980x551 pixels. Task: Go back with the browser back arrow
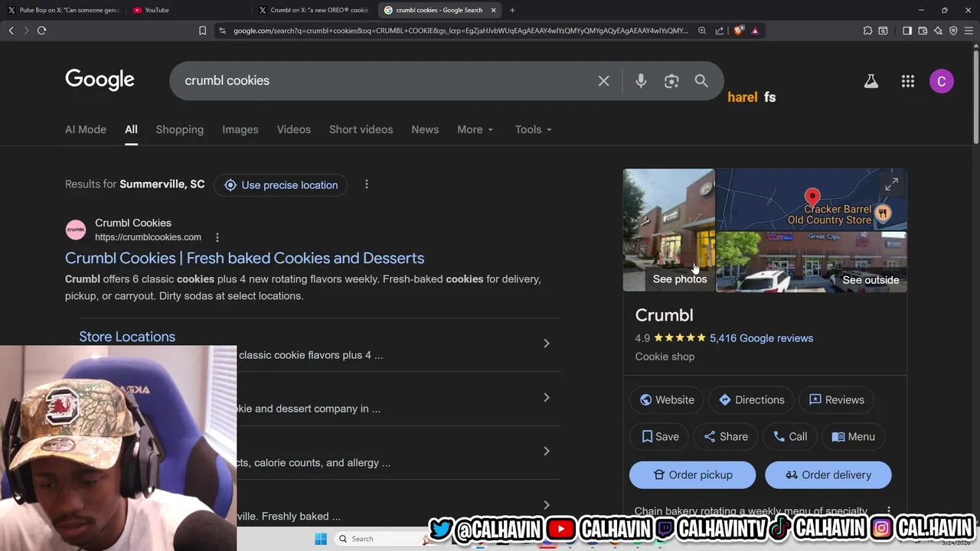11,31
